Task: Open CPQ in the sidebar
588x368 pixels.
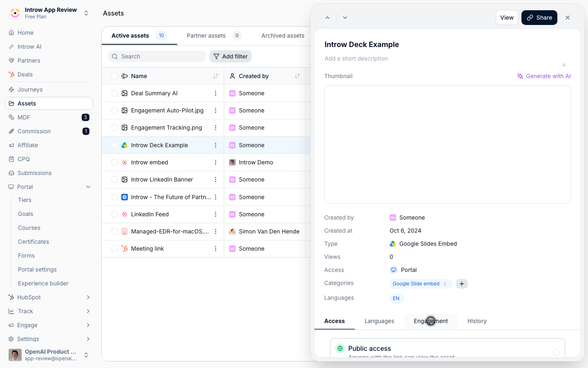Action: pos(49,159)
